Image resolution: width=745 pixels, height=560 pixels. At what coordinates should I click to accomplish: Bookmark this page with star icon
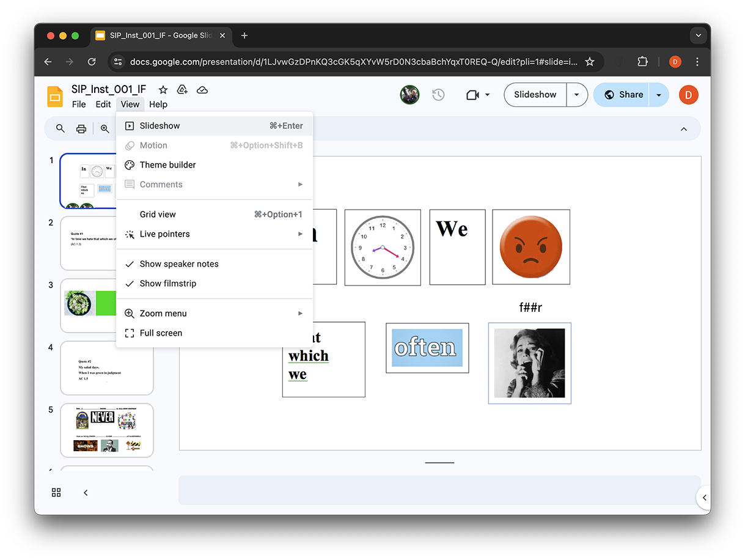pos(590,62)
